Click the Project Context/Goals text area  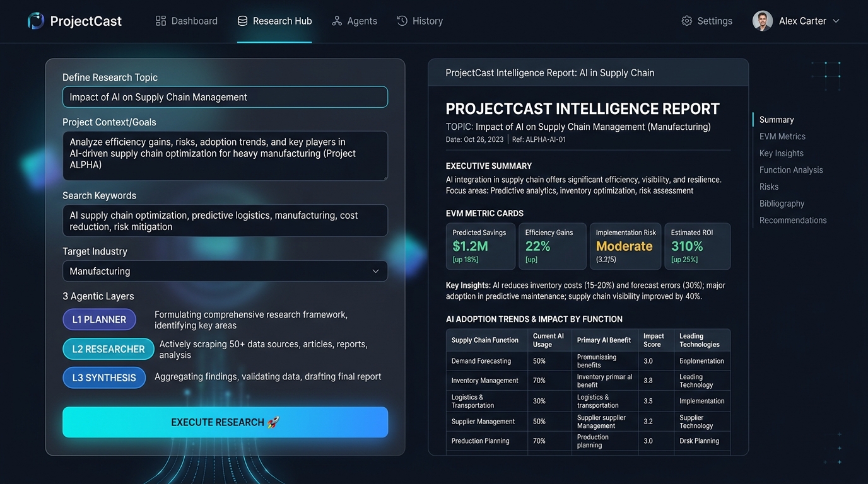click(225, 156)
